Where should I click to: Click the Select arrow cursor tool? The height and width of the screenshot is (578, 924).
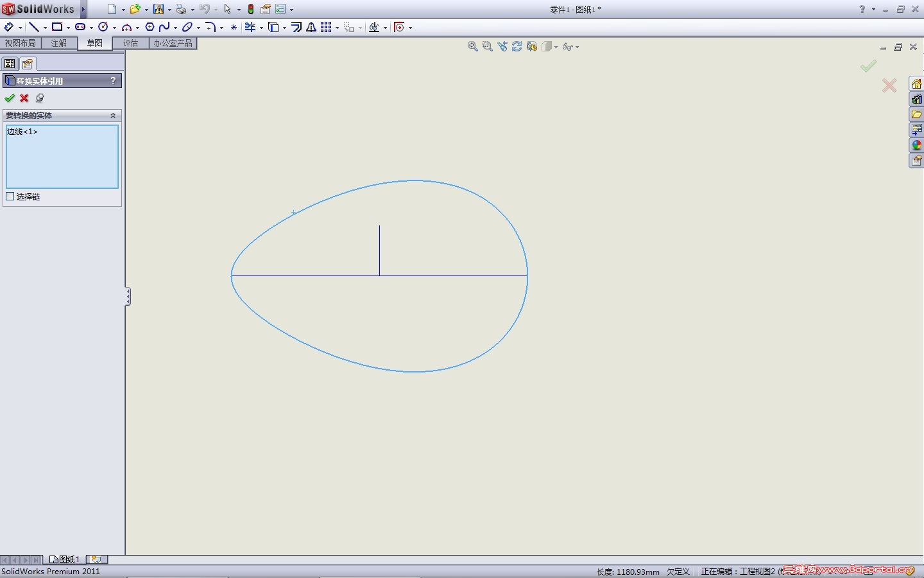[x=227, y=9]
